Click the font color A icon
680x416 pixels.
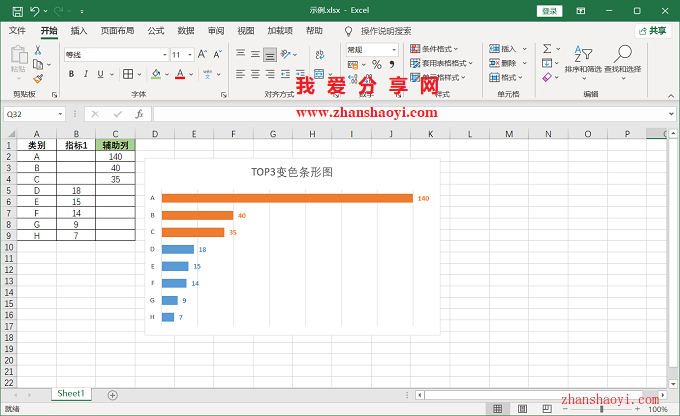pyautogui.click(x=180, y=74)
